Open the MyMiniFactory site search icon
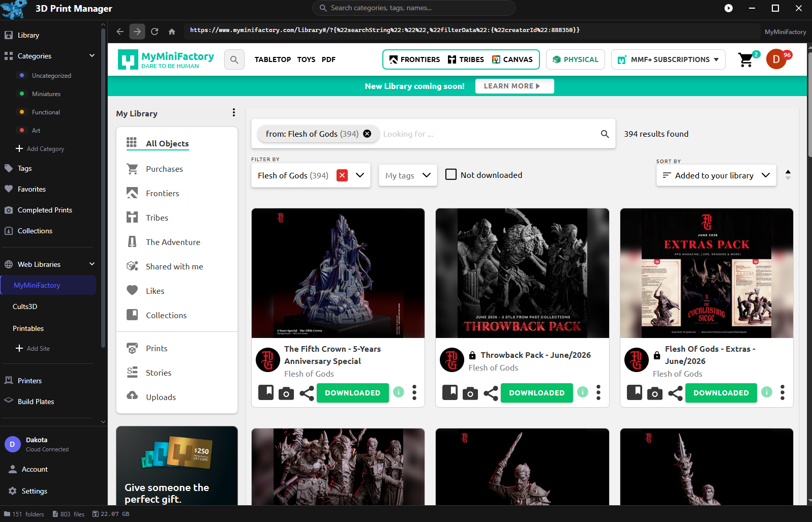The width and height of the screenshot is (812, 522). [234, 59]
